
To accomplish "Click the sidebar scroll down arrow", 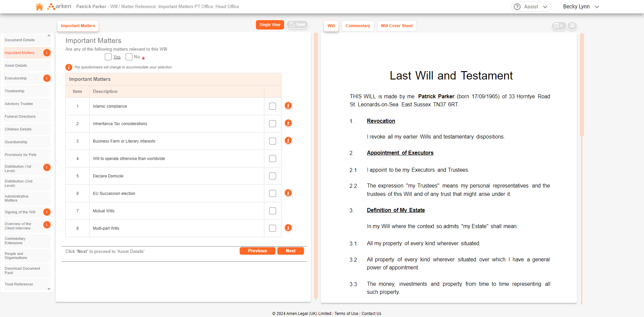I will [49, 289].
